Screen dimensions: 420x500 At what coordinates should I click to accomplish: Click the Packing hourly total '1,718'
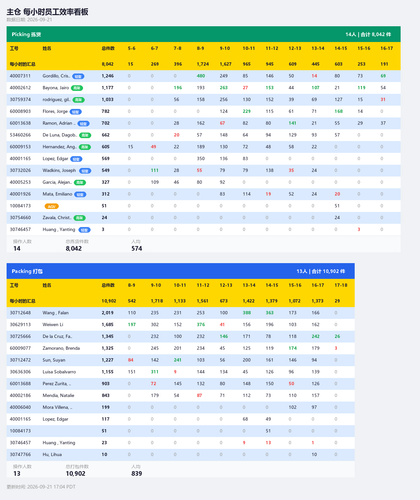click(157, 301)
